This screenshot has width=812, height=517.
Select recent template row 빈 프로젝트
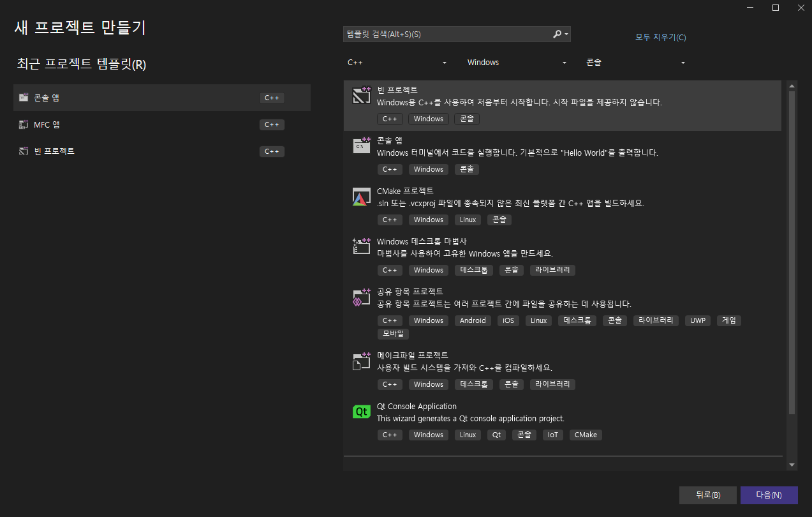click(162, 151)
